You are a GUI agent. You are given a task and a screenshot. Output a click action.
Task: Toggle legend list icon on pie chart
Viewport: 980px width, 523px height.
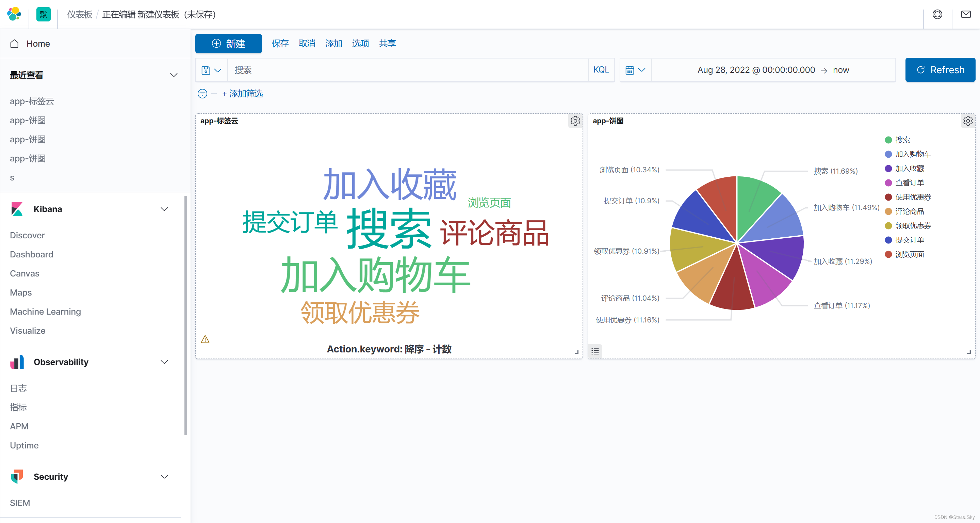tap(595, 351)
